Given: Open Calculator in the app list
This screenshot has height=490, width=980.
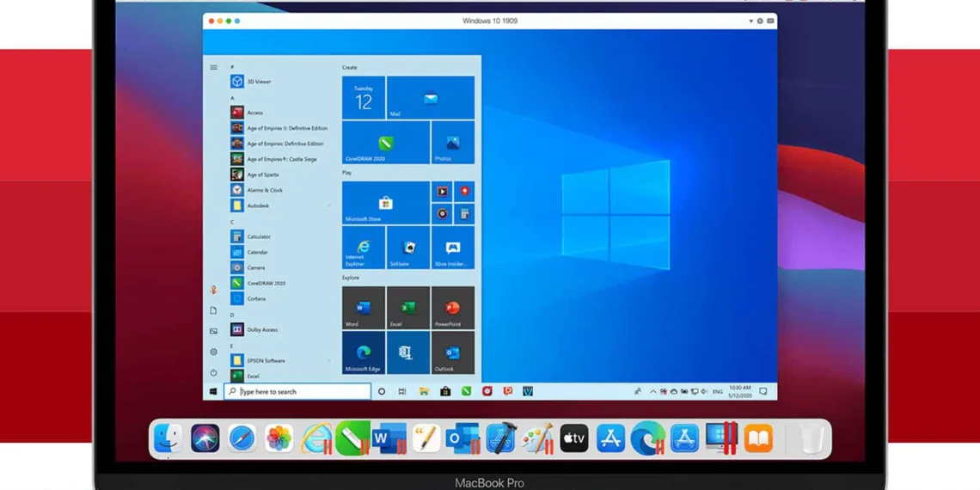Looking at the screenshot, I should pyautogui.click(x=251, y=237).
